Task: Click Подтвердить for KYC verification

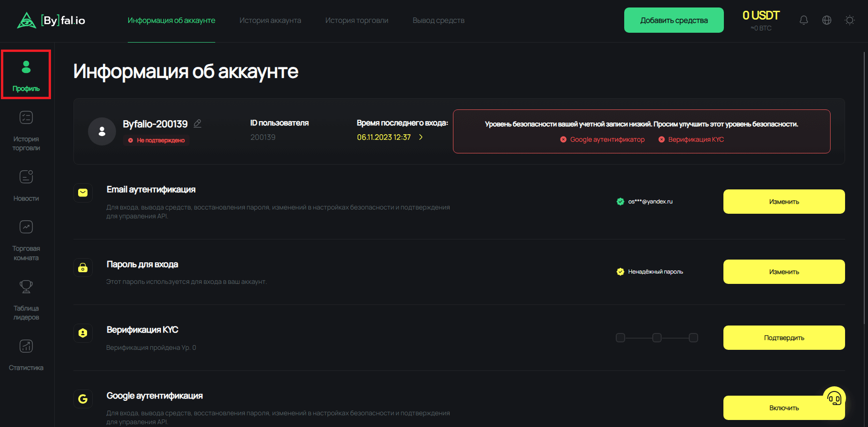Action: coord(784,338)
